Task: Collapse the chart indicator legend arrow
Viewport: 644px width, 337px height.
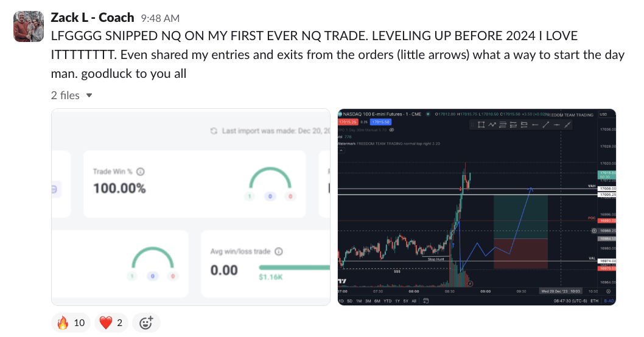Action: point(341,150)
